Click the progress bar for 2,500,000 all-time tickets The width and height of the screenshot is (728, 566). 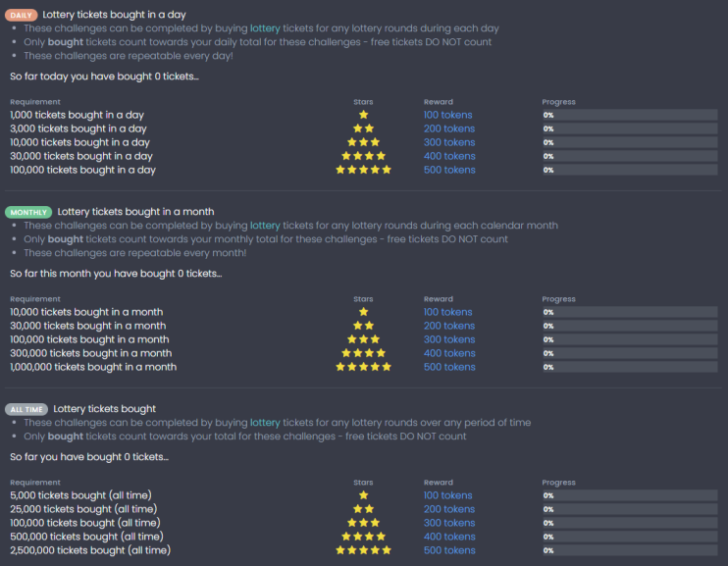coord(630,550)
